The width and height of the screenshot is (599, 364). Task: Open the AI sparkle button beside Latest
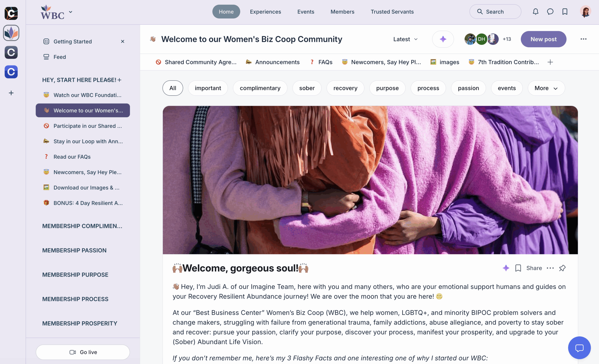pyautogui.click(x=443, y=39)
